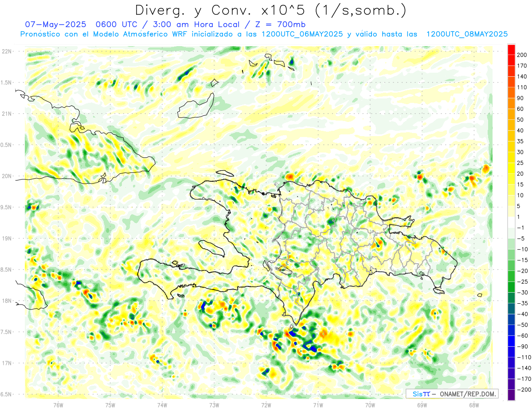Screen dimensions: 532x411
Task: Click the "8.5N" latitude label
Action: (x=6, y=270)
